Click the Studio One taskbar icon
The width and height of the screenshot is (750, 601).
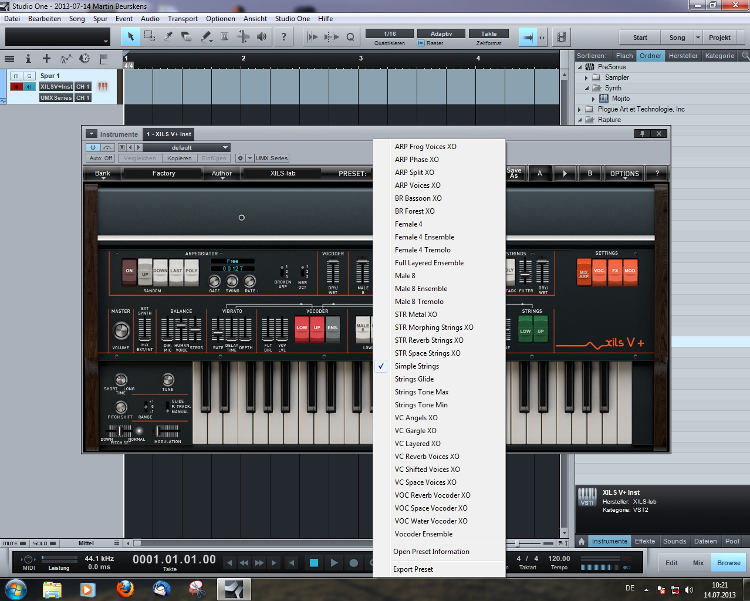[x=234, y=589]
